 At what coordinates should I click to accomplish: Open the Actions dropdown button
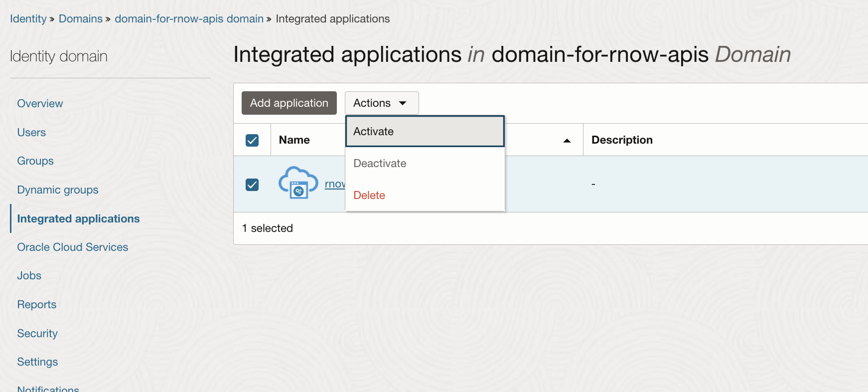pyautogui.click(x=382, y=103)
